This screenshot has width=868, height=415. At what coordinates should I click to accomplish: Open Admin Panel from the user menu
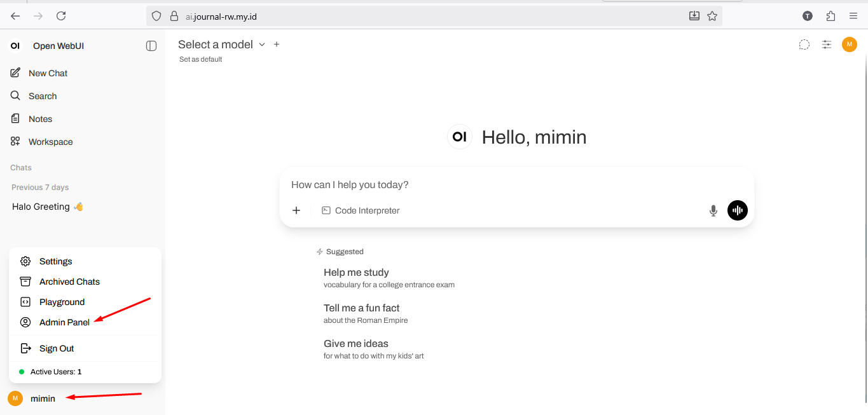64,322
